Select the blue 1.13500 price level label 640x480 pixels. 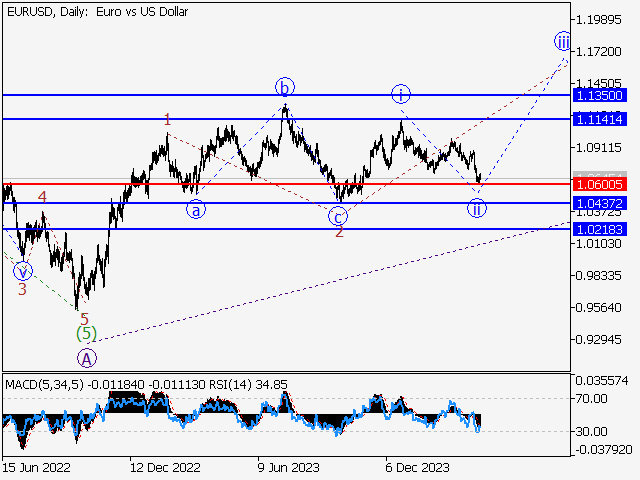[x=600, y=96]
